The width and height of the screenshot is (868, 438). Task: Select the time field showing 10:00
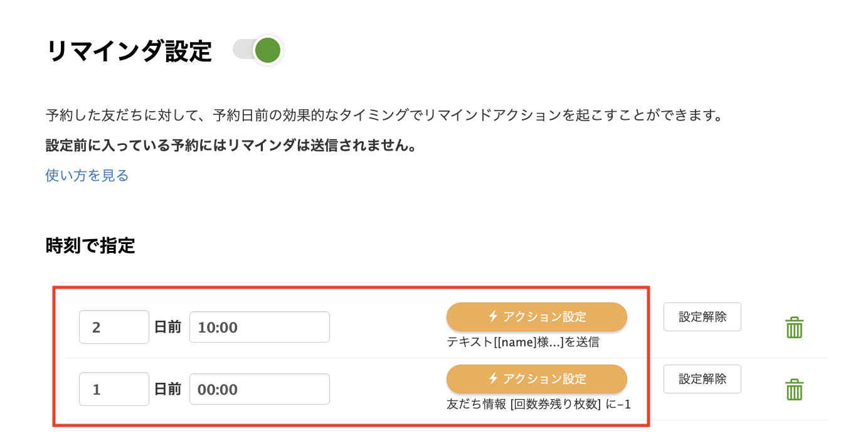tap(259, 326)
